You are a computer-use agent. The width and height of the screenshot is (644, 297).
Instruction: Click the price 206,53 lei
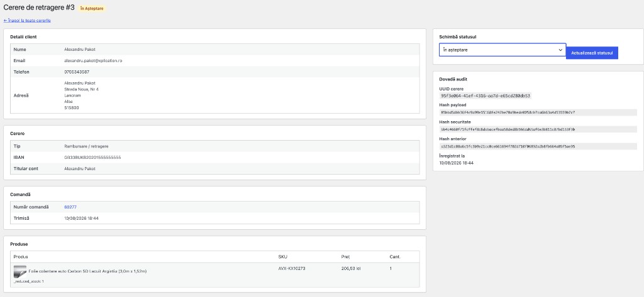coord(351,268)
